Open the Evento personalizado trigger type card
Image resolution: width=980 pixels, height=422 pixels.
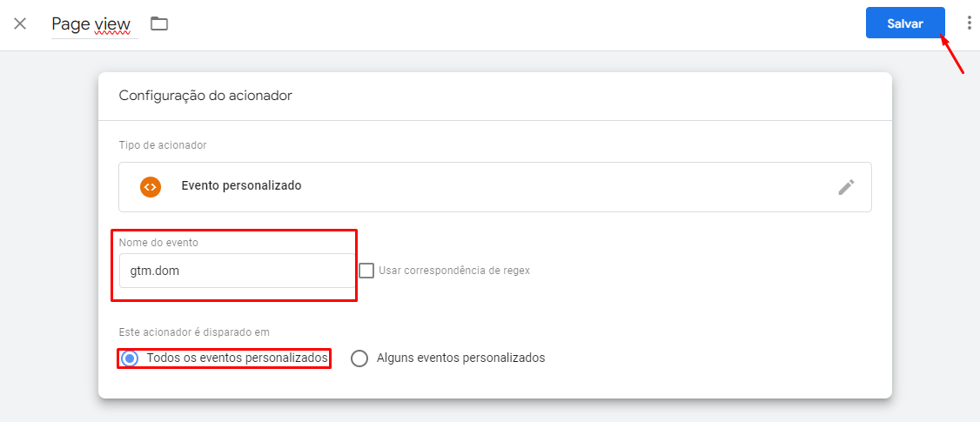495,187
